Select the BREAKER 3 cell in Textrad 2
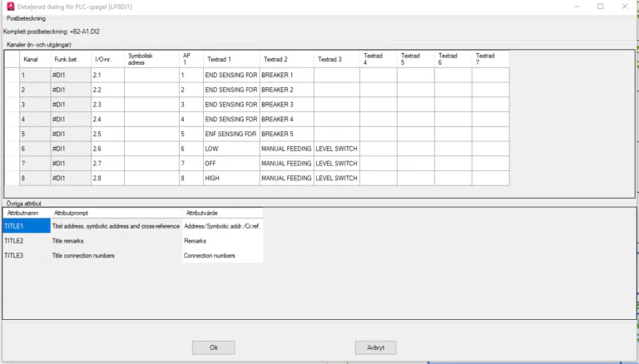 (x=286, y=105)
